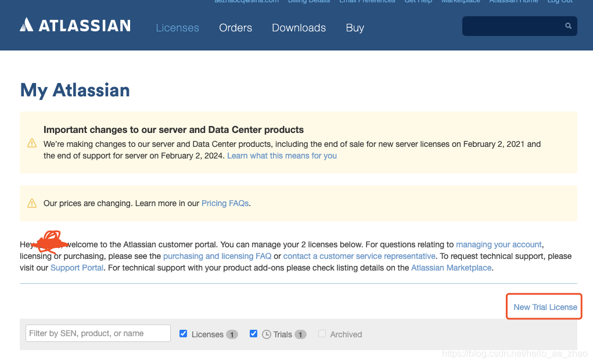Tick the Archived checkbox
This screenshot has height=364, width=593.
(322, 333)
